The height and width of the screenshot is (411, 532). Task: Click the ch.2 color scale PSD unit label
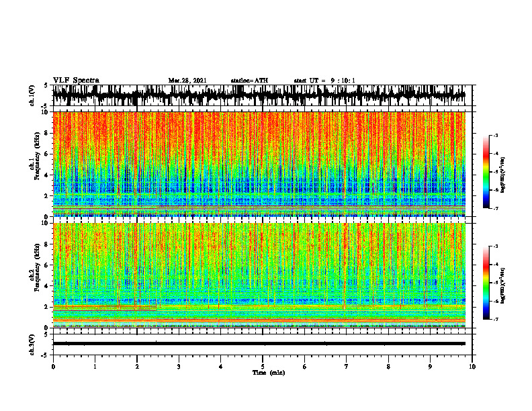[503, 285]
